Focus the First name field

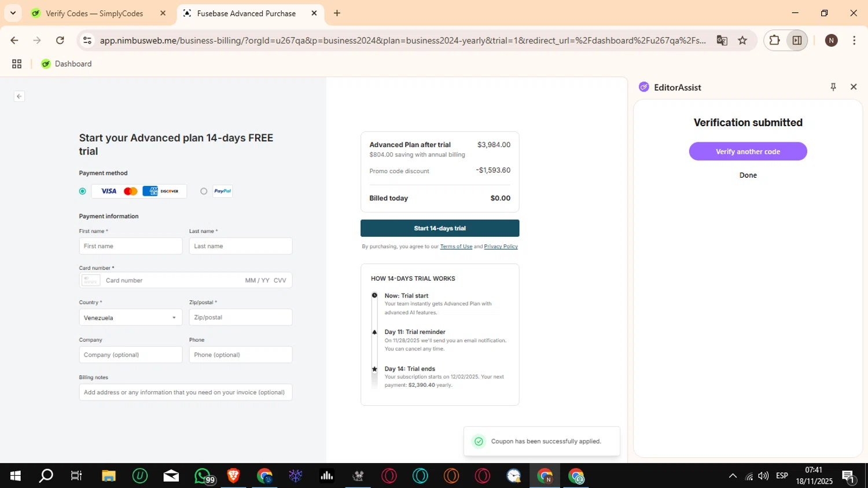click(x=131, y=246)
